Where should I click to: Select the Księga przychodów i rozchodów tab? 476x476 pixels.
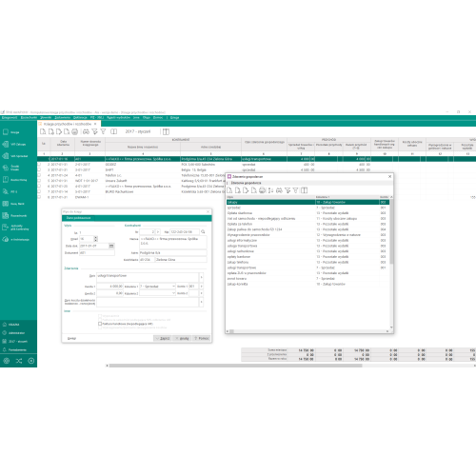pyautogui.click(x=68, y=124)
